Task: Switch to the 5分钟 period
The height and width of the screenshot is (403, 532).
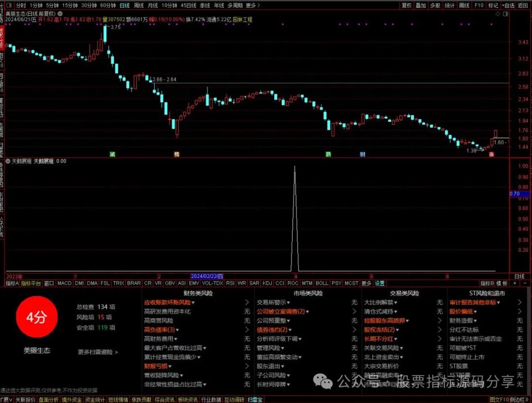Action: [52, 5]
